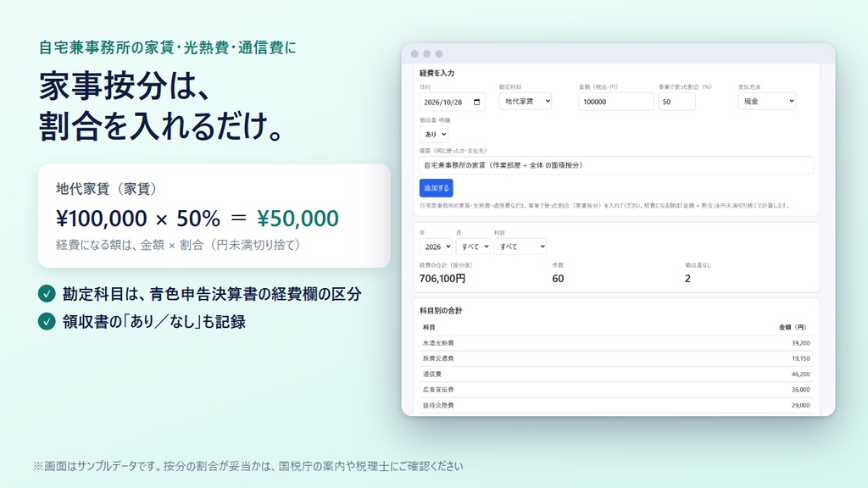This screenshot has width=868, height=488.
Task: Open the calendar picker icon in date field
Action: [476, 102]
